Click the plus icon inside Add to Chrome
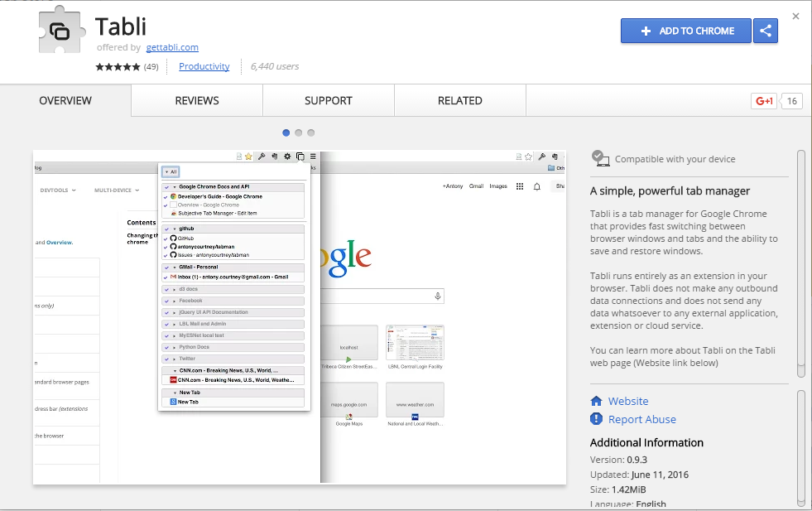Image resolution: width=812 pixels, height=511 pixels. 646,31
